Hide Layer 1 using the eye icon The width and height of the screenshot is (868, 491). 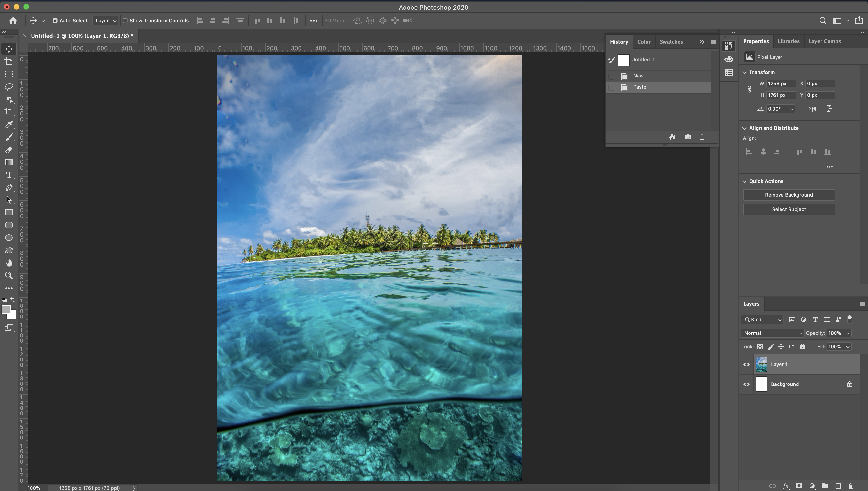(x=746, y=364)
